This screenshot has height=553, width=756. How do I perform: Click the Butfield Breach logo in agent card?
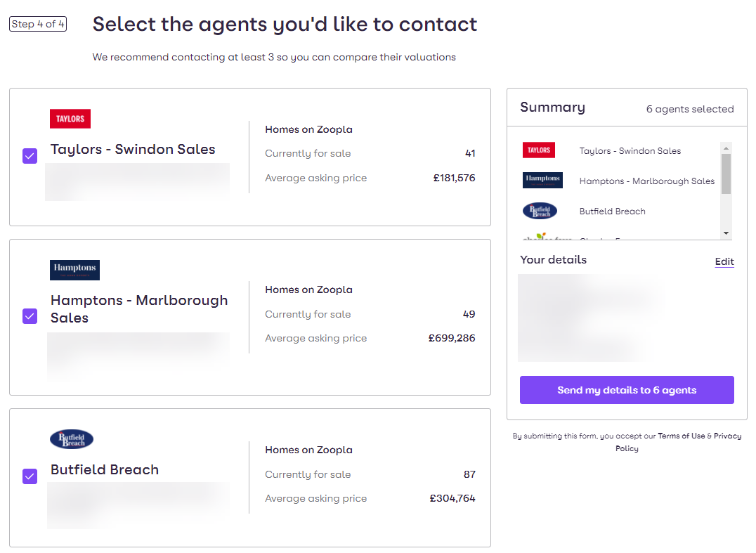(x=72, y=438)
